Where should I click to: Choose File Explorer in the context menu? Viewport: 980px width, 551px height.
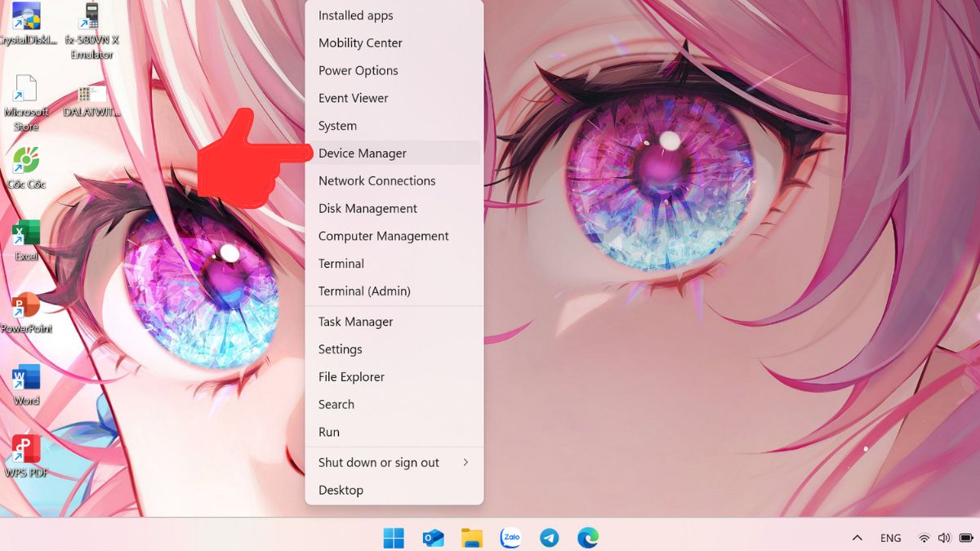394,376
